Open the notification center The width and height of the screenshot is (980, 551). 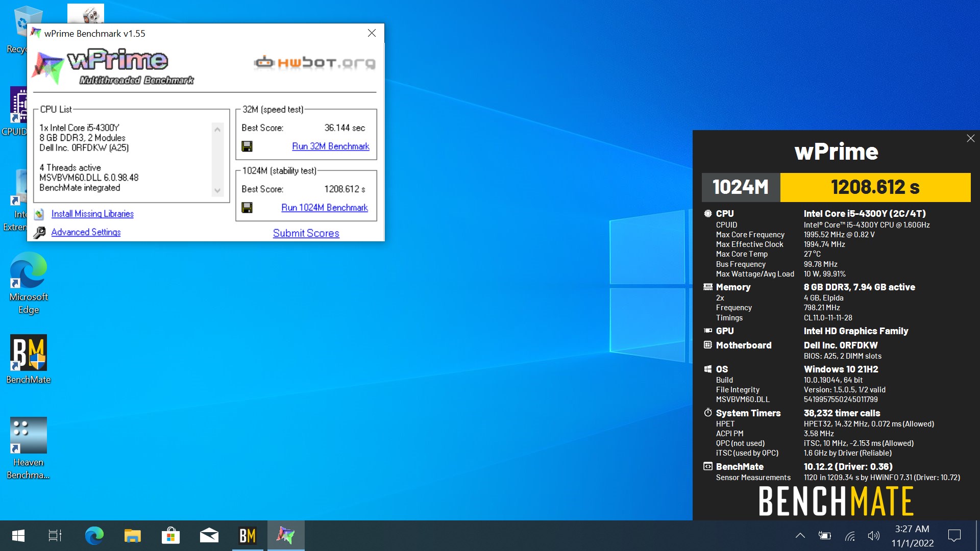(954, 536)
